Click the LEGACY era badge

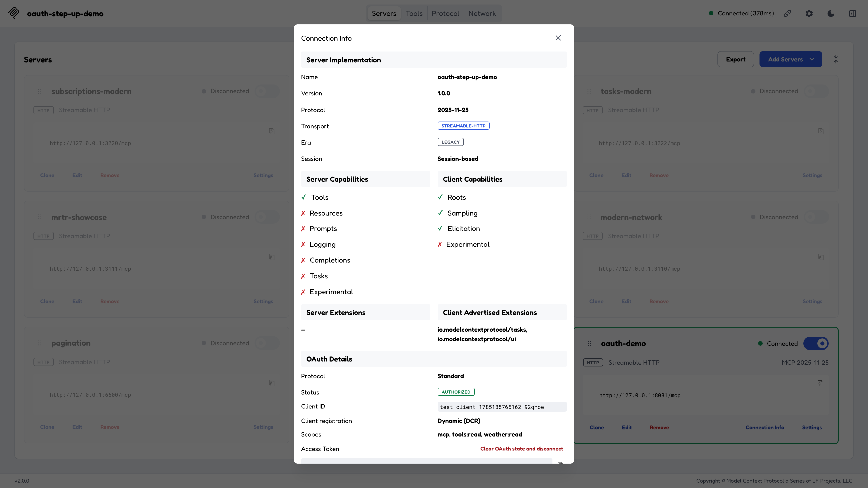tap(451, 142)
